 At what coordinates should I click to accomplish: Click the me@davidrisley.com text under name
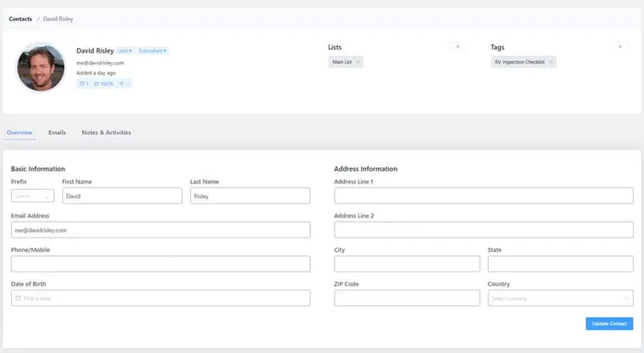[100, 63]
